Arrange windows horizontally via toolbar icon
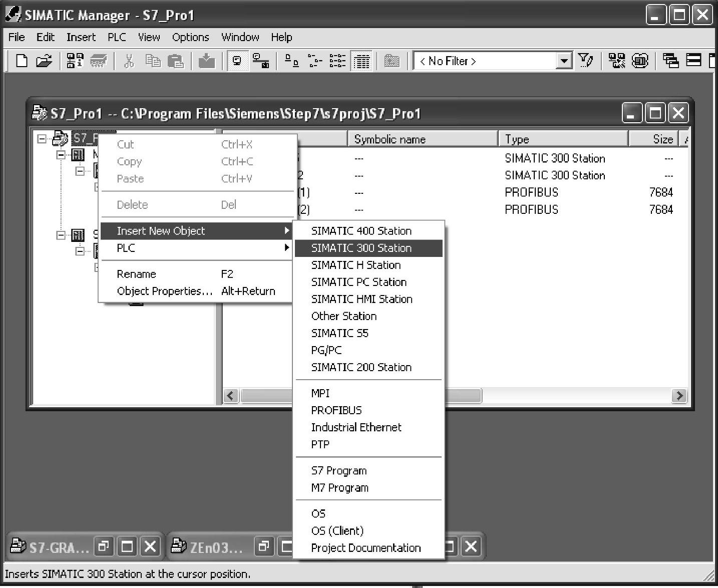The height and width of the screenshot is (588, 718). click(x=693, y=61)
